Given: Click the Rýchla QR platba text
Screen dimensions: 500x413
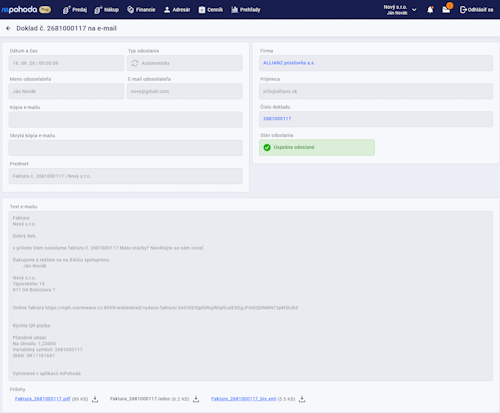Looking at the screenshot, I should click(31, 326).
